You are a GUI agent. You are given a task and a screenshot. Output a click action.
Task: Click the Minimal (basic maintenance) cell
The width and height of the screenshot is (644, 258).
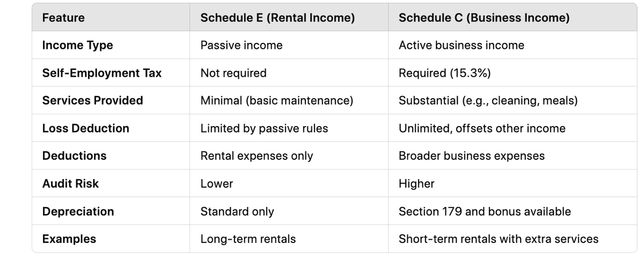(277, 101)
